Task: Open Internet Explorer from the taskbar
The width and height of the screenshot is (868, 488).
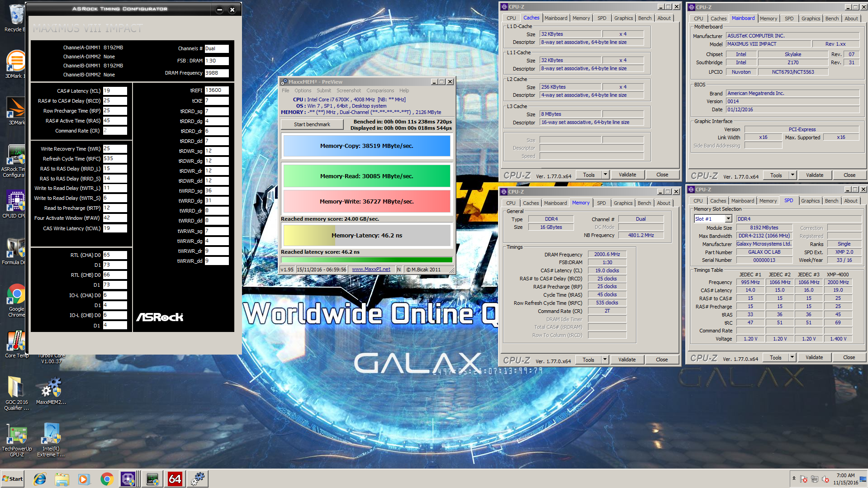Action: pyautogui.click(x=40, y=479)
